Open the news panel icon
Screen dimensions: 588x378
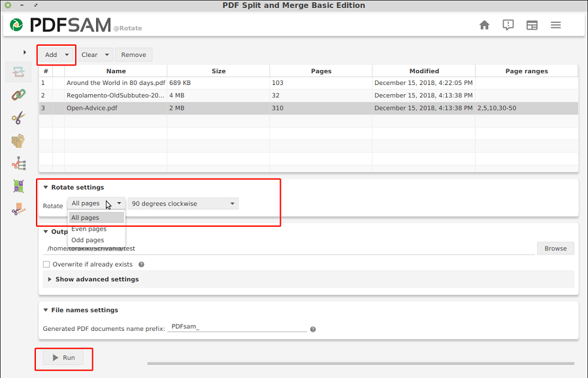tap(532, 25)
